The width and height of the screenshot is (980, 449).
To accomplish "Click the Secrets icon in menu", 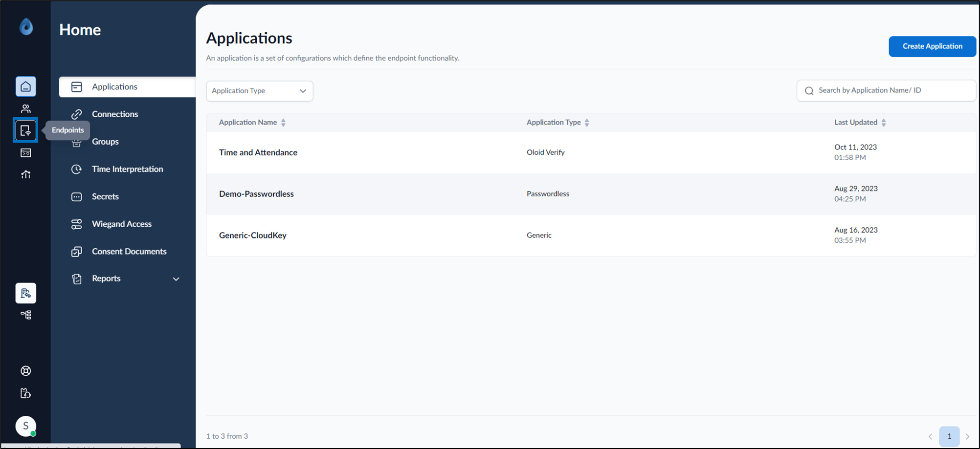I will [77, 197].
